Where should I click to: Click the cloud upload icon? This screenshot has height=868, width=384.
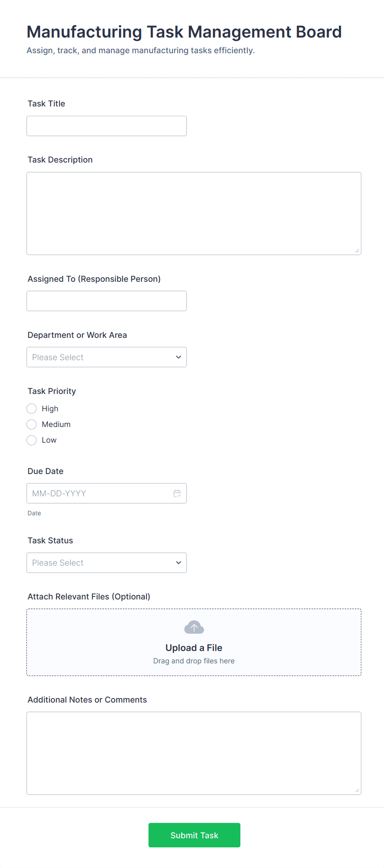click(x=194, y=627)
